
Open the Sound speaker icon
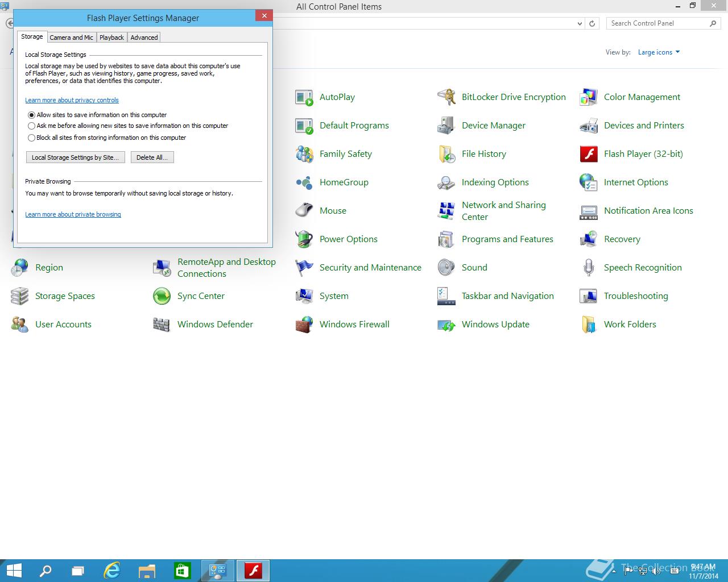446,268
